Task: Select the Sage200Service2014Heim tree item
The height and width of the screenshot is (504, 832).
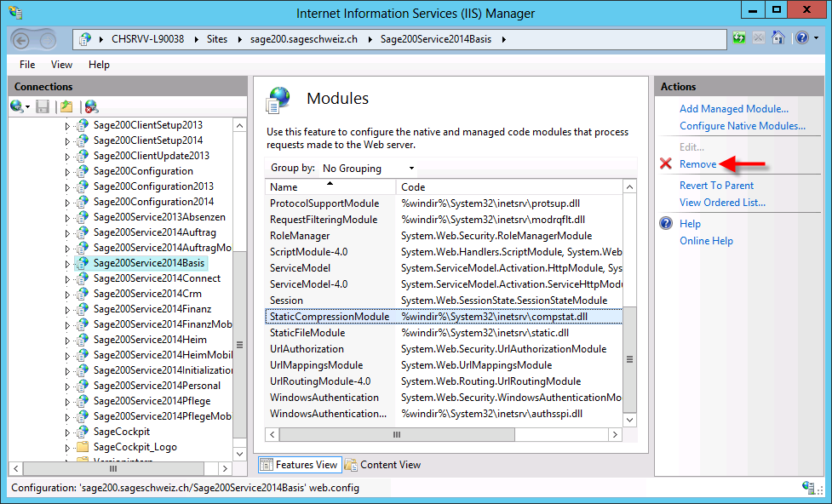Action: pyautogui.click(x=150, y=340)
